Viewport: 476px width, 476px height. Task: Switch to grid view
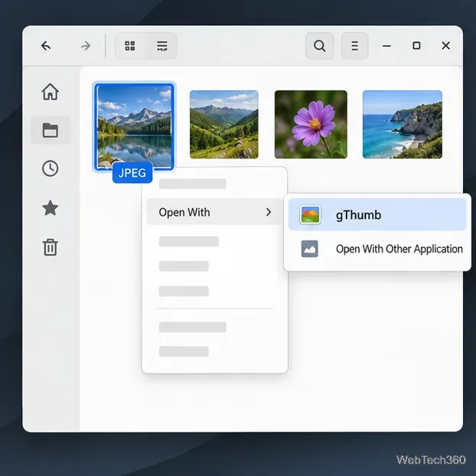[x=130, y=46]
